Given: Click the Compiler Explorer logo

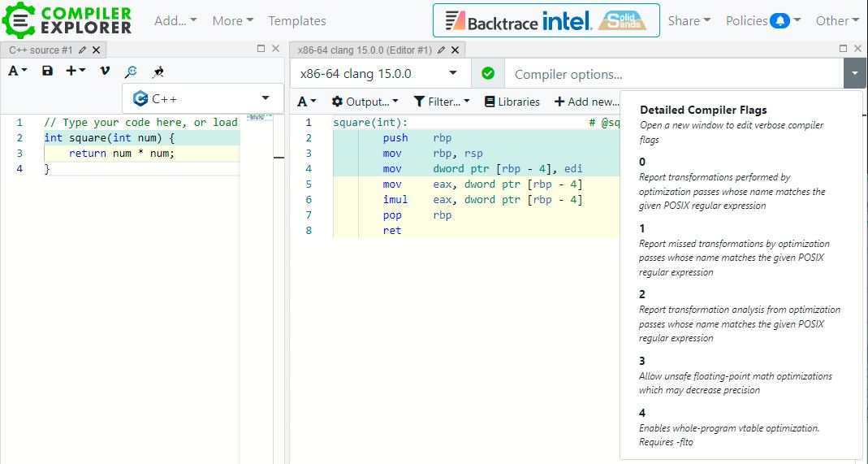Looking at the screenshot, I should click(67, 20).
